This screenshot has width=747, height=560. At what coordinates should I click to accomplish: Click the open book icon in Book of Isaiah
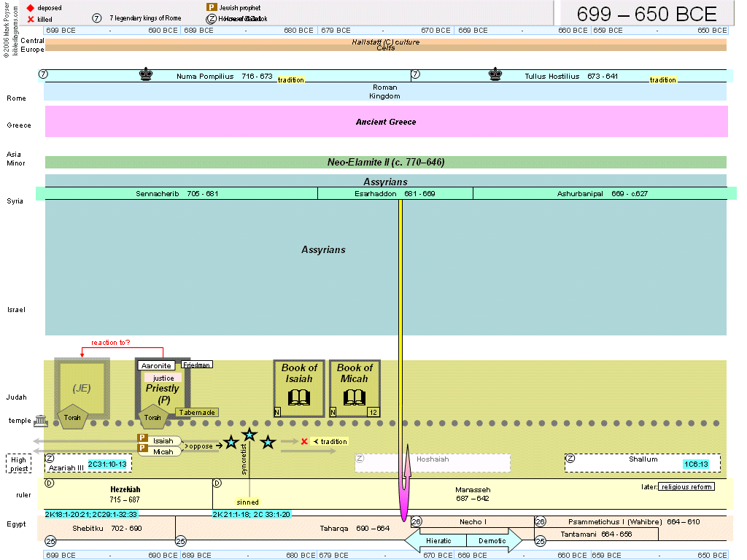tap(299, 397)
